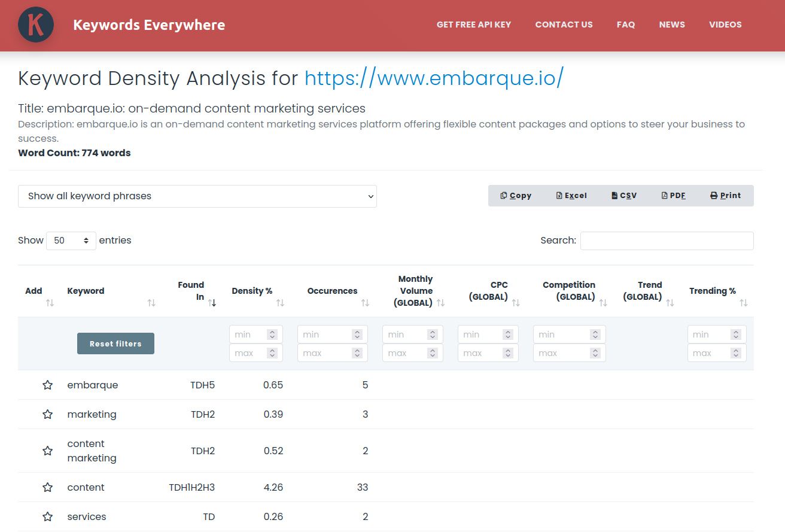Click Density % max stepper
This screenshot has width=785, height=532.
(x=272, y=353)
